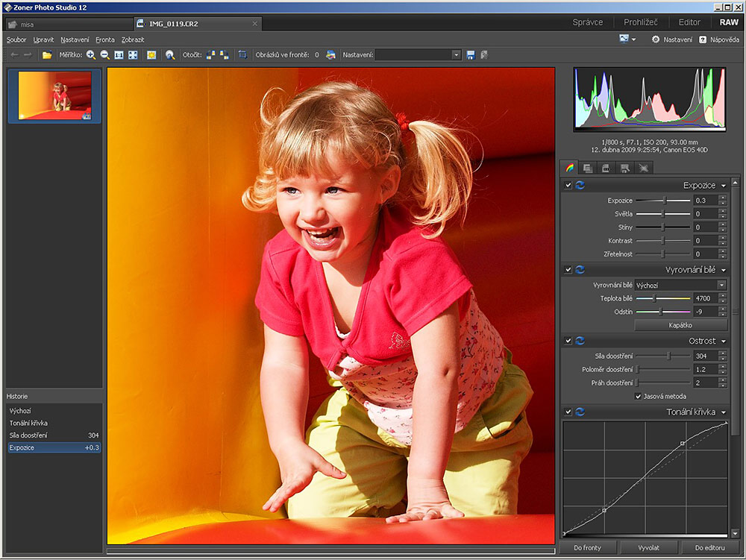
Task: Click the greyed icon right of the floppy disk
Action: point(484,55)
